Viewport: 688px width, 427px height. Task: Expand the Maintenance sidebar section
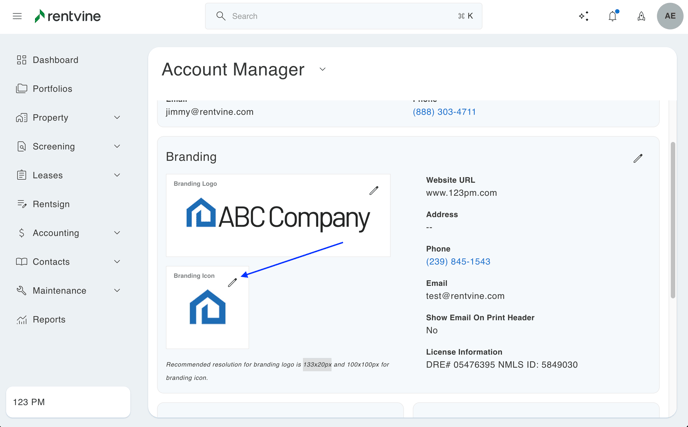pos(117,291)
